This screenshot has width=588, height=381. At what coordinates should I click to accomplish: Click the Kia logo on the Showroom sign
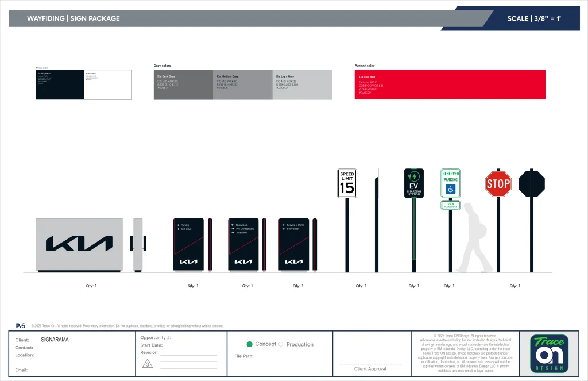(x=243, y=261)
